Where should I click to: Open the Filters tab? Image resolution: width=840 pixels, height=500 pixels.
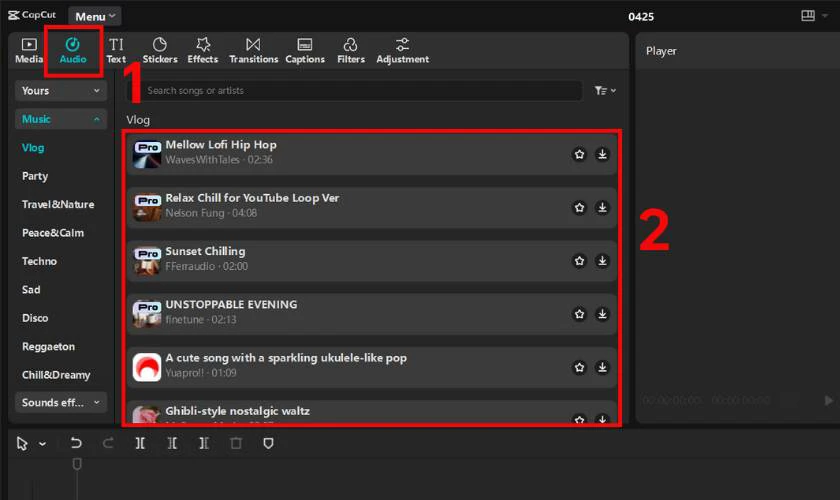click(x=351, y=51)
